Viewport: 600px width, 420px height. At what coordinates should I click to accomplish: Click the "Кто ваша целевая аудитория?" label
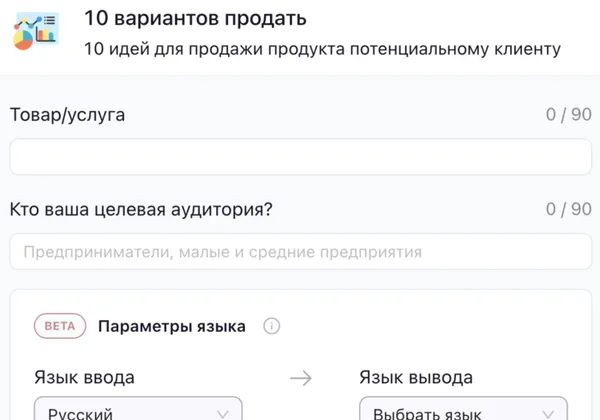tap(141, 209)
